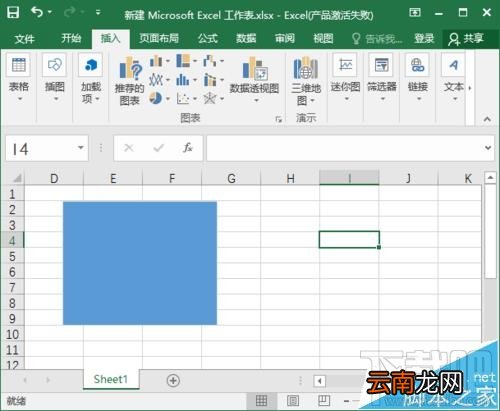Select column D header
The image size is (500, 411).
click(54, 178)
